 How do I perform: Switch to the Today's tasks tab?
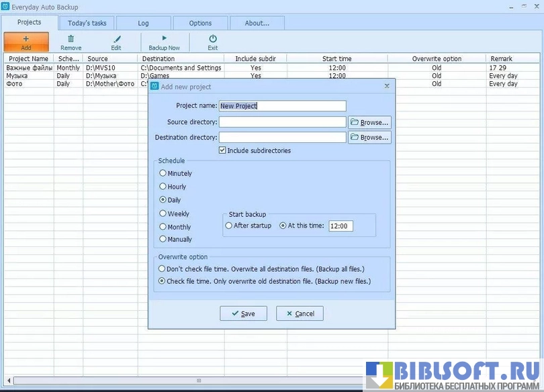pyautogui.click(x=87, y=23)
